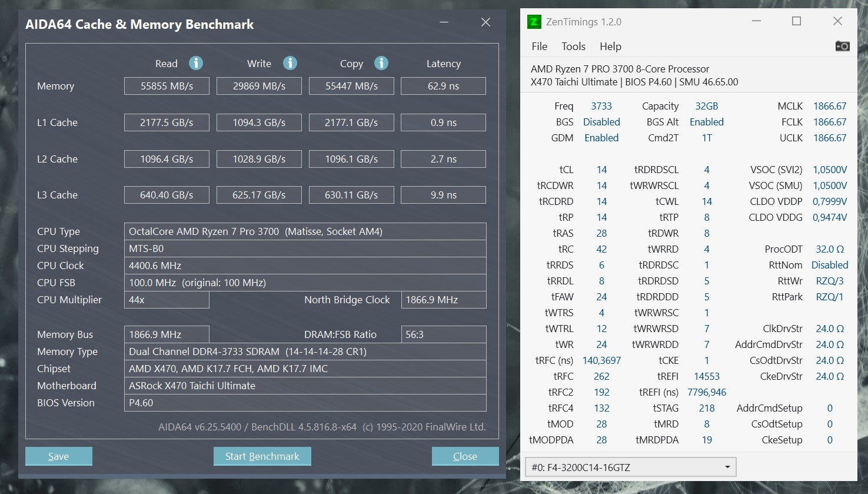Open the memory module selector dropdown

pos(630,468)
